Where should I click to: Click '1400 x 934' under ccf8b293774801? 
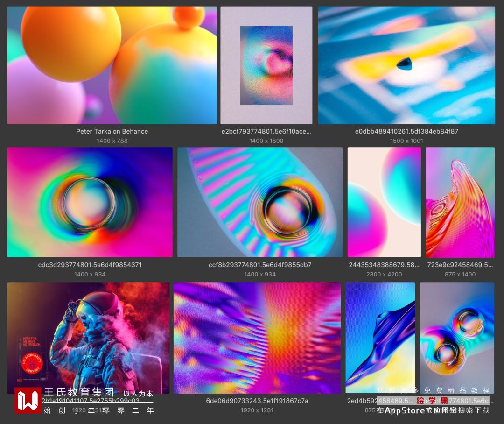(260, 275)
